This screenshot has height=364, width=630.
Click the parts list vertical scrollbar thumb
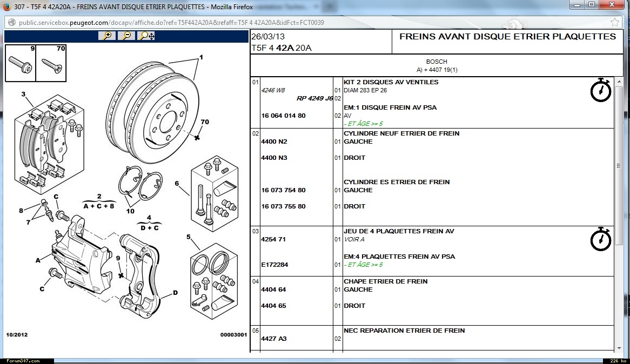pos(619,165)
